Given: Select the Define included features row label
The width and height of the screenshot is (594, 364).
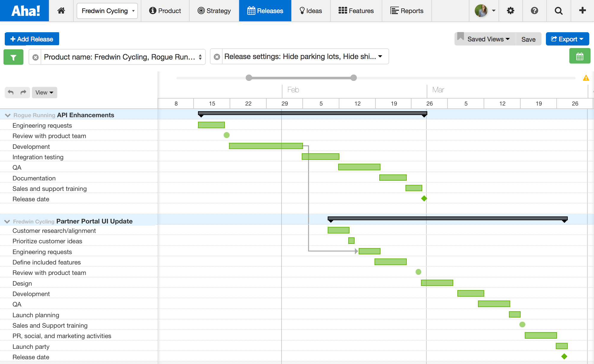Looking at the screenshot, I should (46, 262).
